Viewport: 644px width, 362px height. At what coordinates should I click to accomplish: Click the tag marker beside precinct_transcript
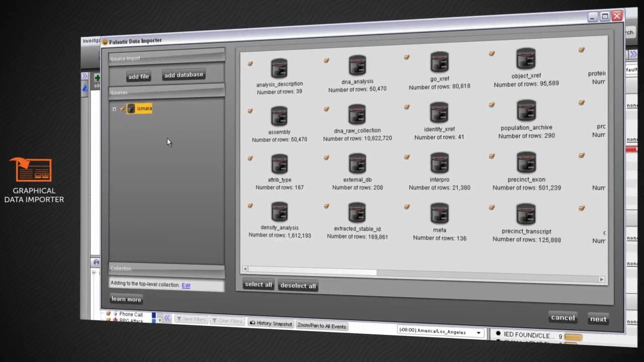[x=492, y=207]
